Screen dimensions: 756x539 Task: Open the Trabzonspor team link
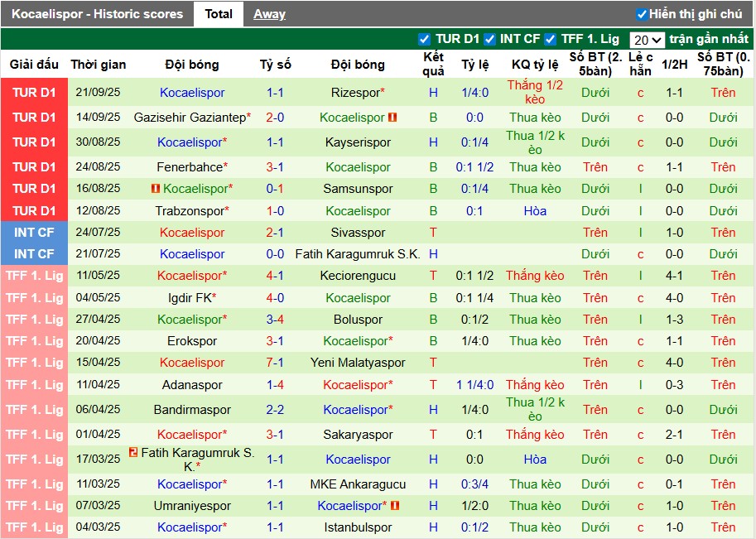[x=189, y=211]
